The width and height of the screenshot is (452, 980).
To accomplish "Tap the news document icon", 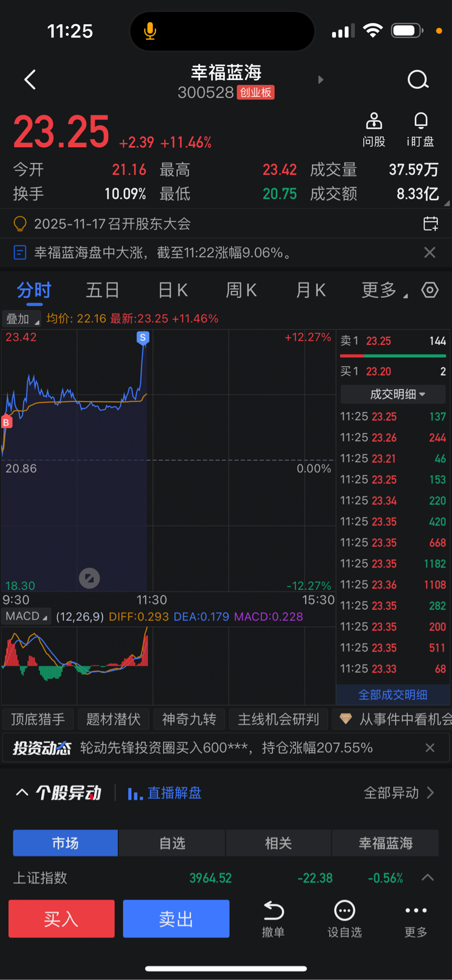I will (x=20, y=253).
